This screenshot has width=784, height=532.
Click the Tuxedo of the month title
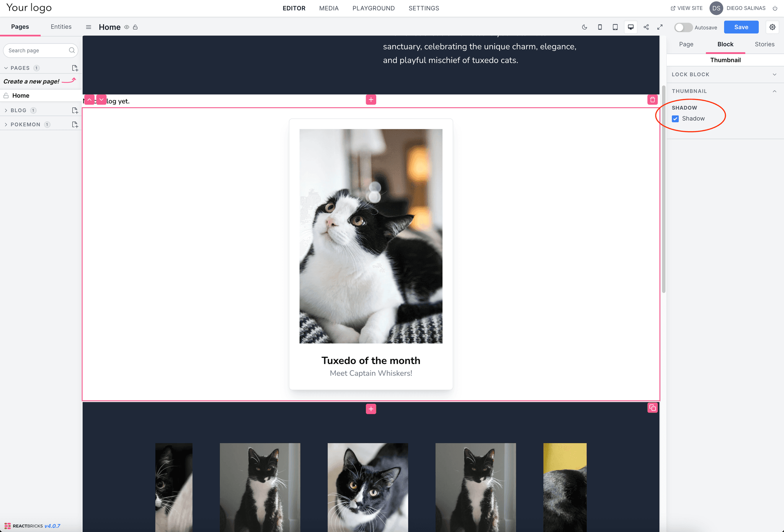pos(371,361)
